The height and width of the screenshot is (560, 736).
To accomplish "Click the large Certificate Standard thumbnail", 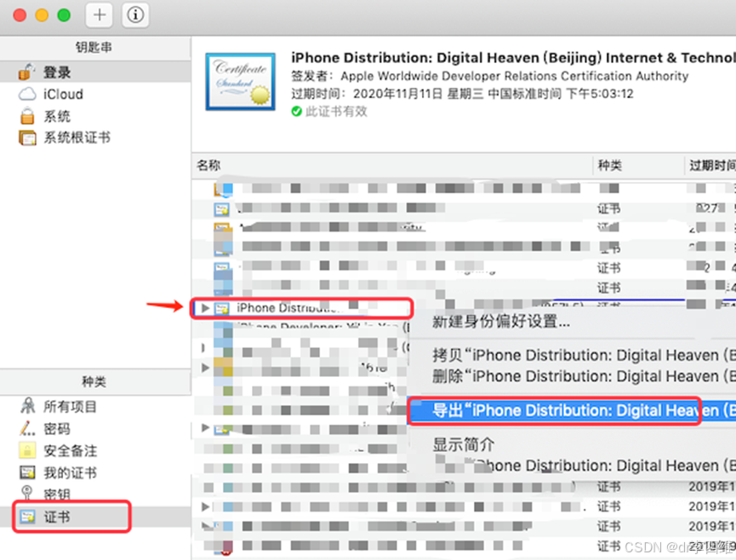I will (240, 82).
